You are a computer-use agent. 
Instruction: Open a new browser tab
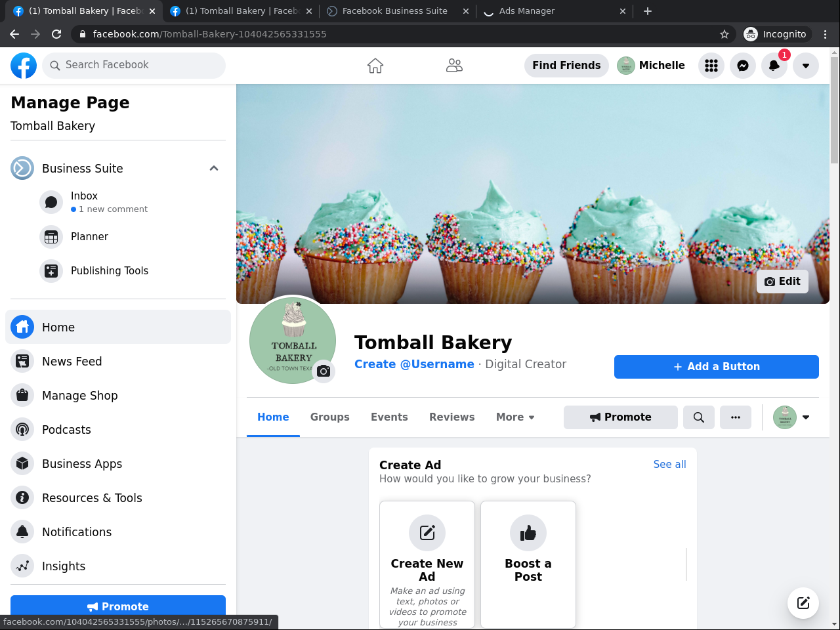tap(648, 11)
